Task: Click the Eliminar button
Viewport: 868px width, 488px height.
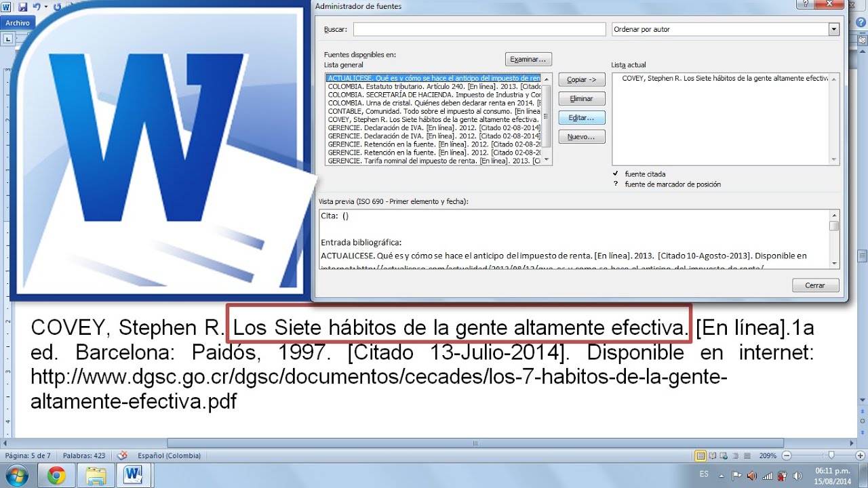Action: point(582,98)
